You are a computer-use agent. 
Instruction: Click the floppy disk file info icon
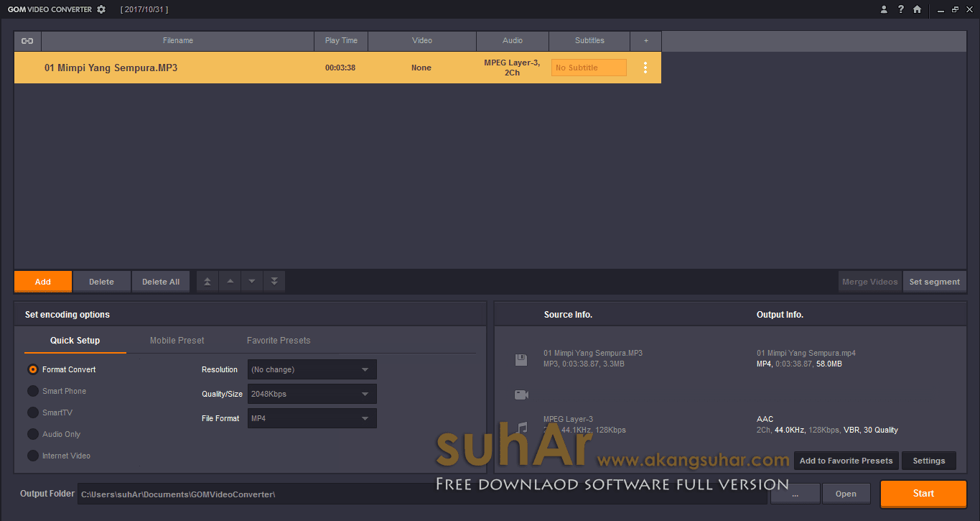(x=521, y=359)
